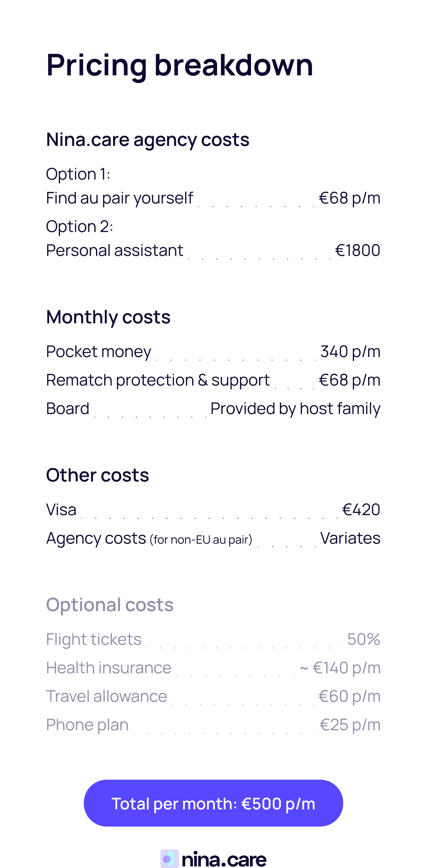Select Rematch protection & support label
The image size is (427, 868).
[158, 380]
